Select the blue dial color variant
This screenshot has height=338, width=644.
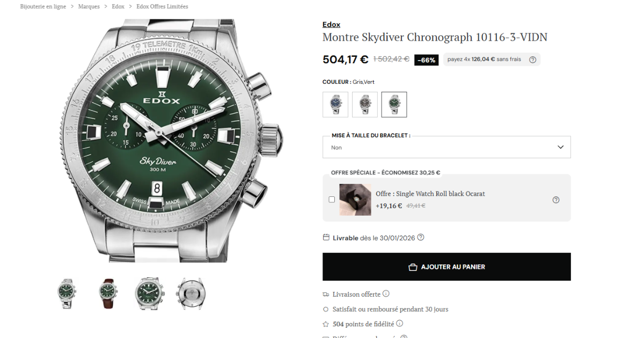click(335, 104)
